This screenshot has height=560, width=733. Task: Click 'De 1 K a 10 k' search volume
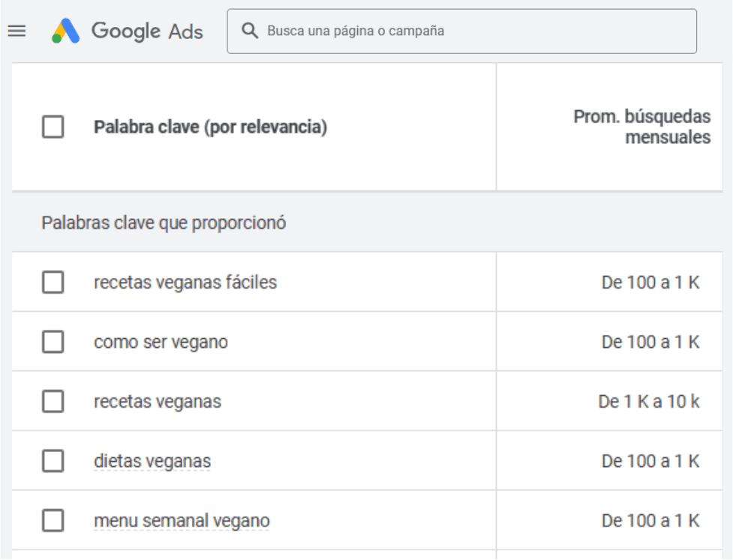pyautogui.click(x=648, y=402)
